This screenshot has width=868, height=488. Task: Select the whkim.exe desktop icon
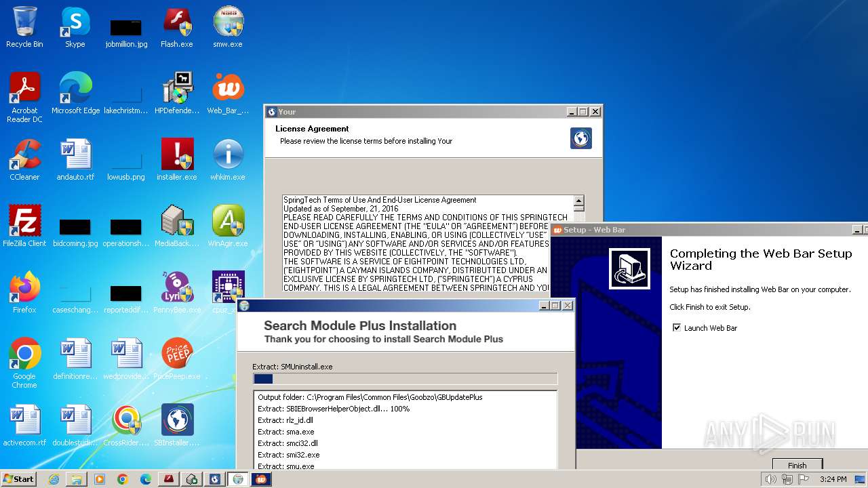228,160
